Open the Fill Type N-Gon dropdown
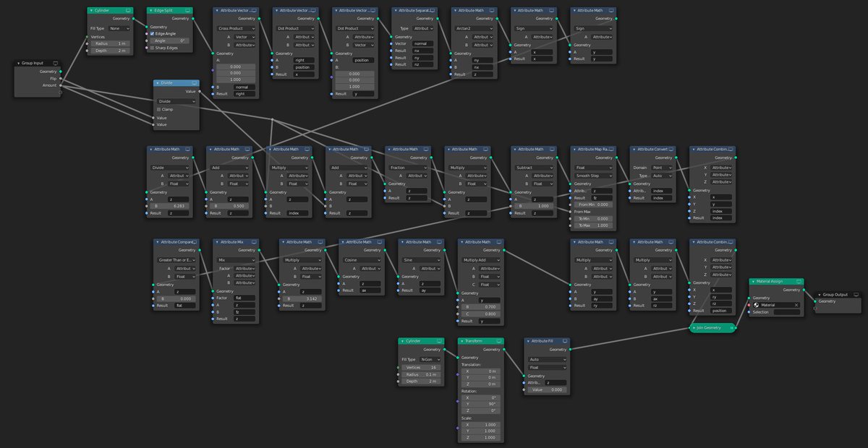Viewport: 868px width, 448px height. point(431,359)
